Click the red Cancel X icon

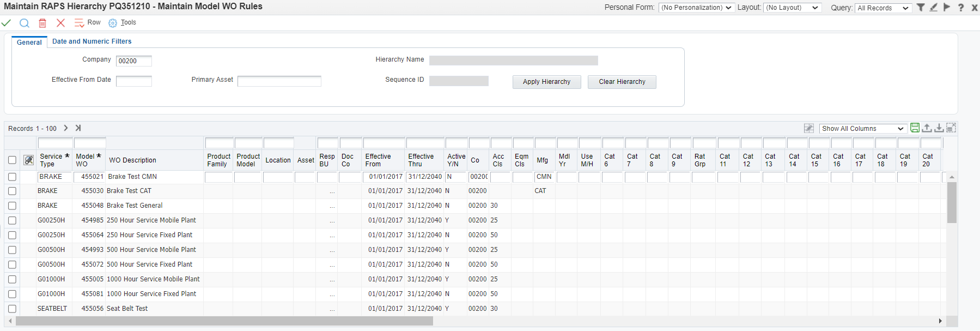(60, 23)
